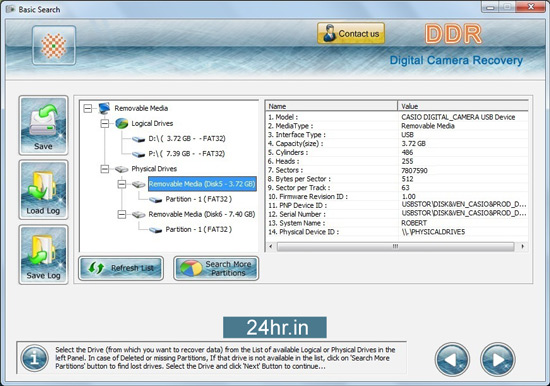Select Logical Drives tree item
Viewport: 550px width, 386px height.
pos(152,124)
